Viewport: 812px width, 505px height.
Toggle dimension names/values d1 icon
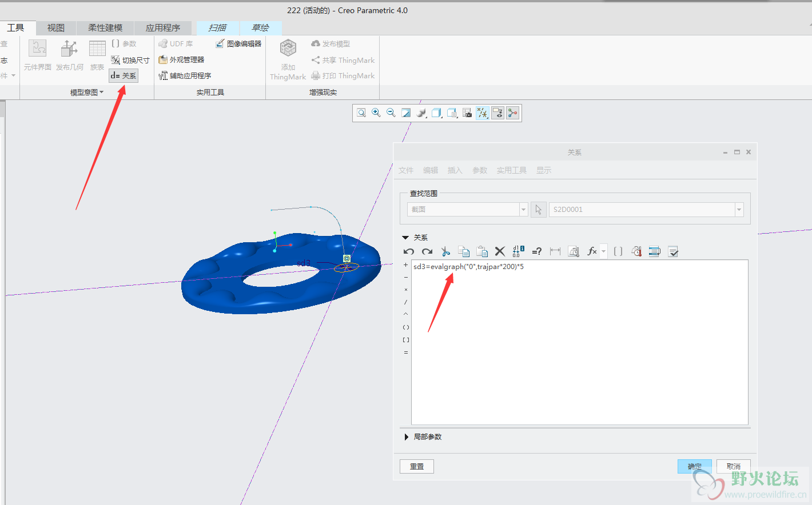(518, 251)
